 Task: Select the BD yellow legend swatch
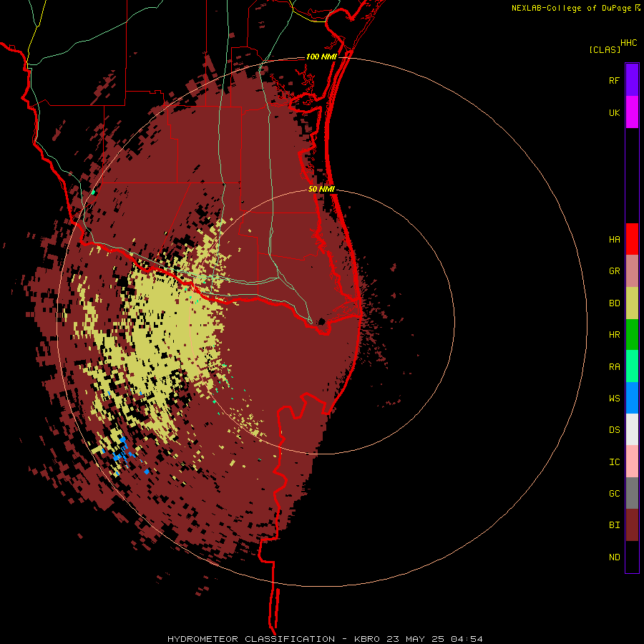click(632, 303)
